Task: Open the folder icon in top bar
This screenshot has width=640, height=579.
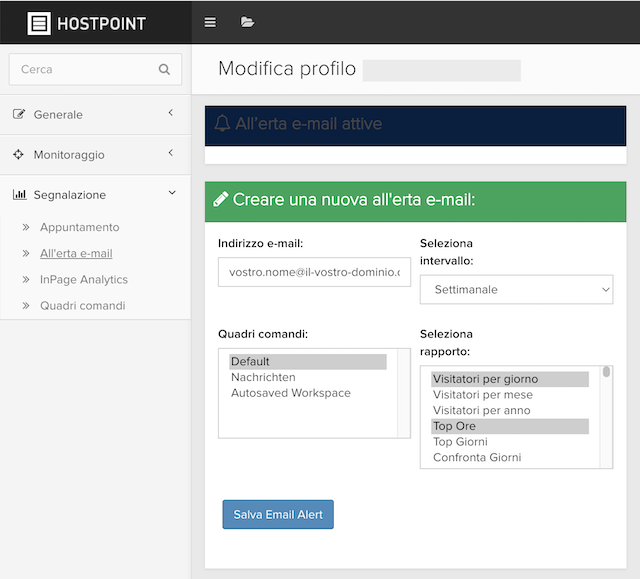Action: tap(247, 22)
